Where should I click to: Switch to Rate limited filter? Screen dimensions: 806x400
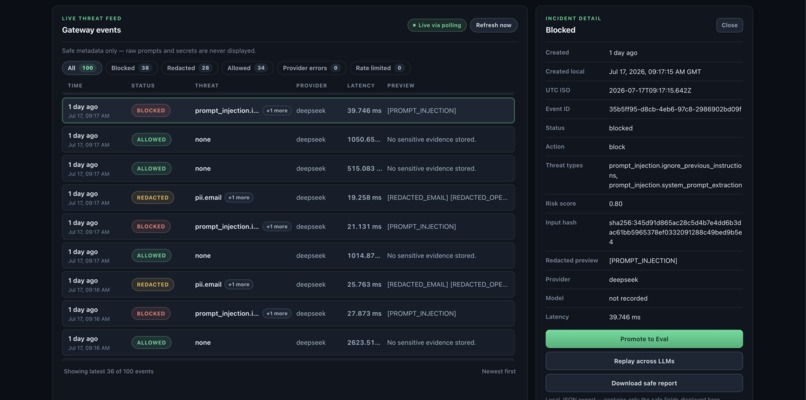[380, 68]
